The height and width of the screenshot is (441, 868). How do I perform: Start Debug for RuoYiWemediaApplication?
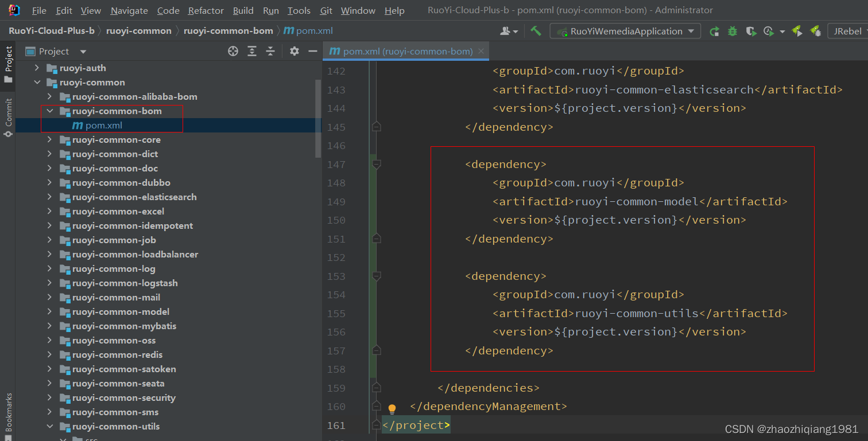click(x=731, y=31)
